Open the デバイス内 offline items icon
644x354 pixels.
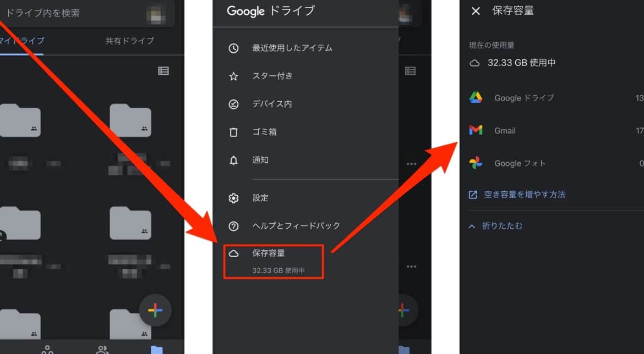click(x=233, y=104)
